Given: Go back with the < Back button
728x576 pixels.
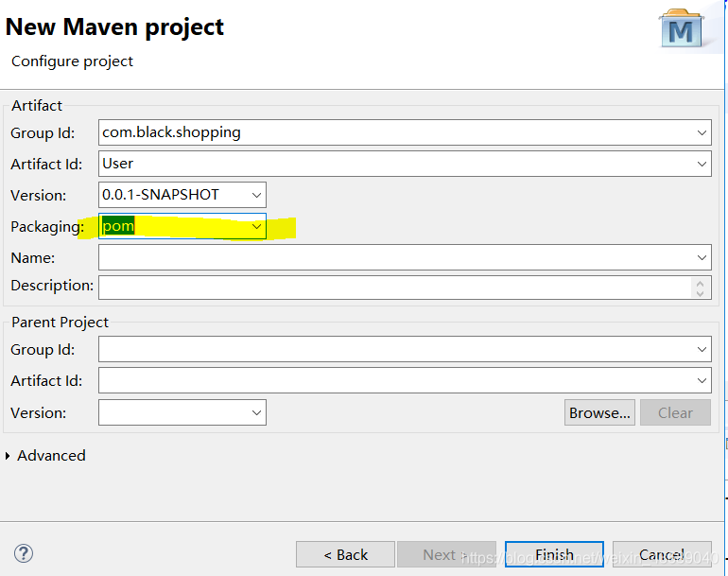Looking at the screenshot, I should [345, 554].
